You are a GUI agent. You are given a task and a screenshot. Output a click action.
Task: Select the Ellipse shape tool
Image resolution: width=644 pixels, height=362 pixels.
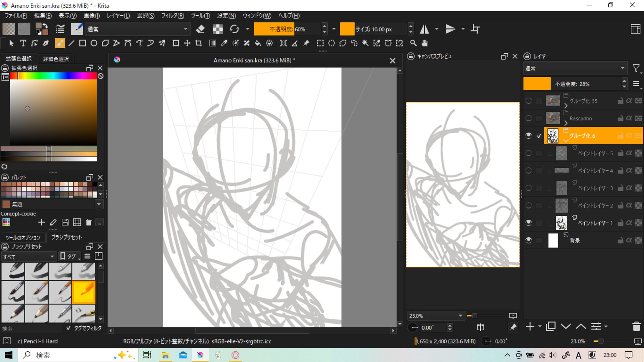[94, 43]
